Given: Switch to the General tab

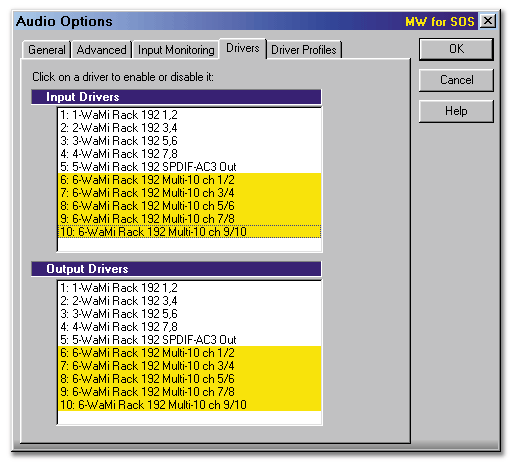Looking at the screenshot, I should pos(47,50).
